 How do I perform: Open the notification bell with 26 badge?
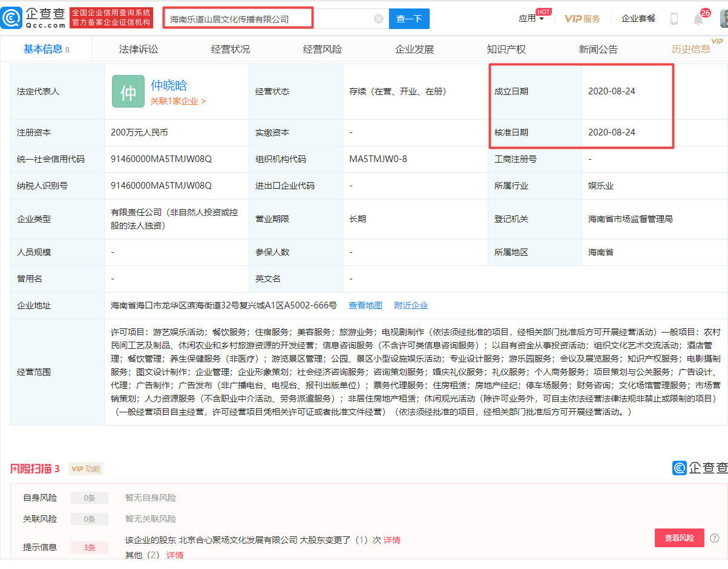(x=698, y=19)
